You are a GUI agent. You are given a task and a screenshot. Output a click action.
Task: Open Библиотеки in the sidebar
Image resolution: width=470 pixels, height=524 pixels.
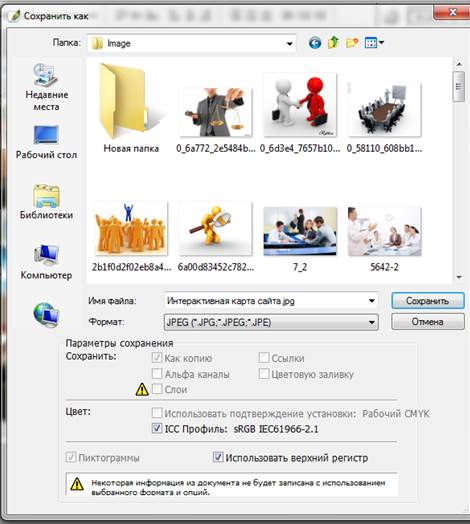(x=46, y=202)
